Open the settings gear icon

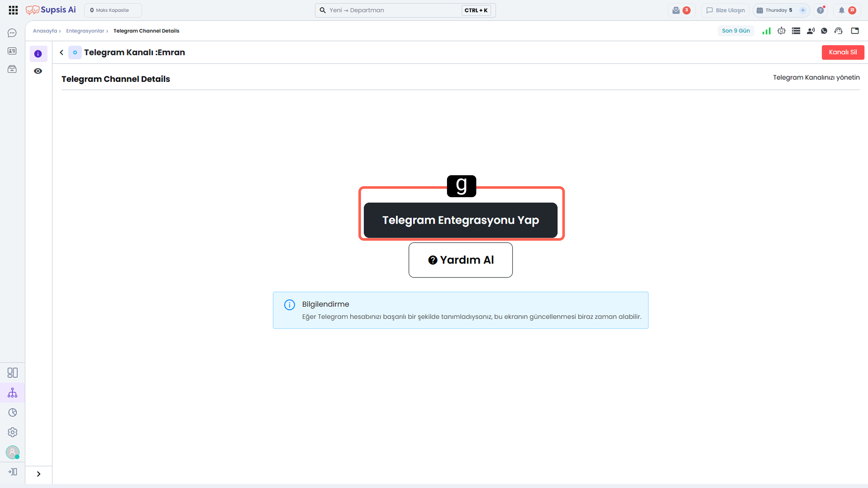tap(12, 432)
